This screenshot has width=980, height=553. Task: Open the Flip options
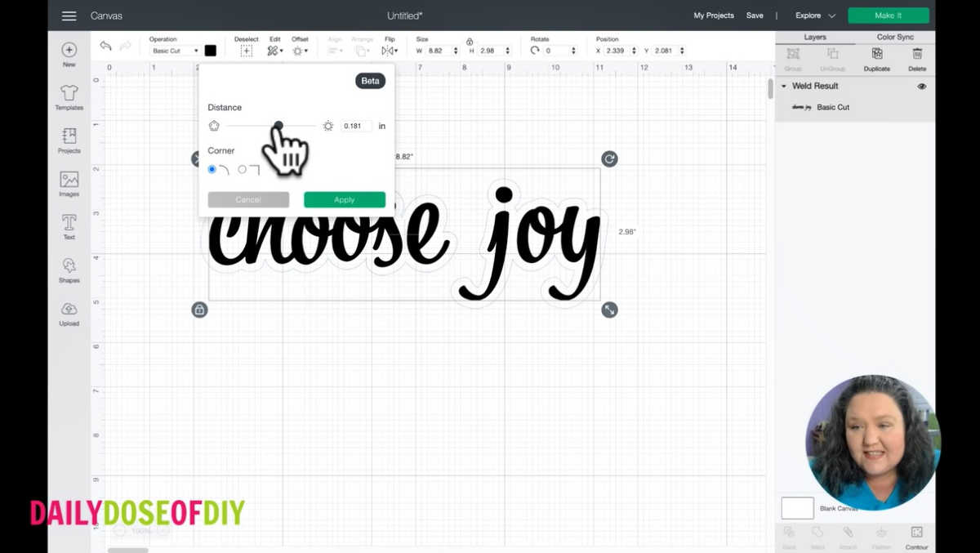click(x=390, y=51)
